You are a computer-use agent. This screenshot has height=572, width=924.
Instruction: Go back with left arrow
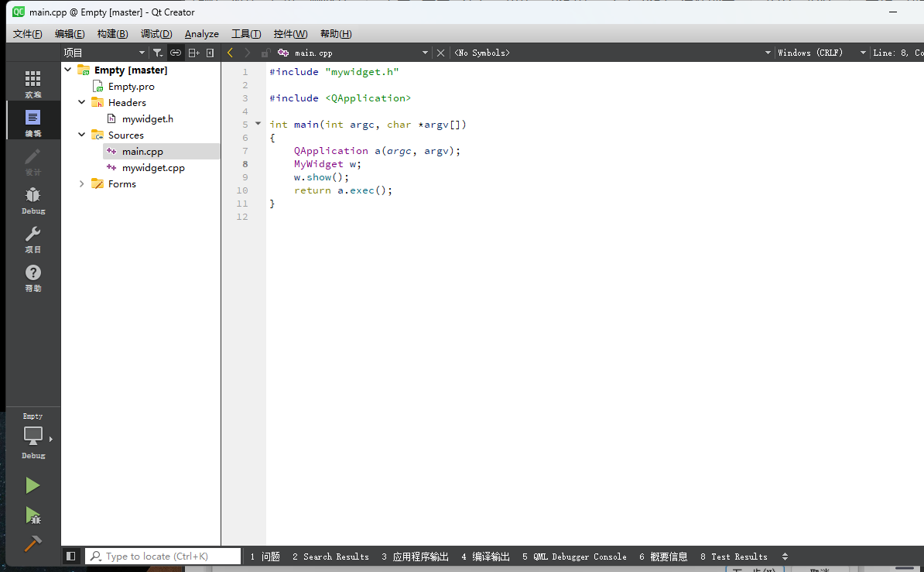tap(231, 53)
